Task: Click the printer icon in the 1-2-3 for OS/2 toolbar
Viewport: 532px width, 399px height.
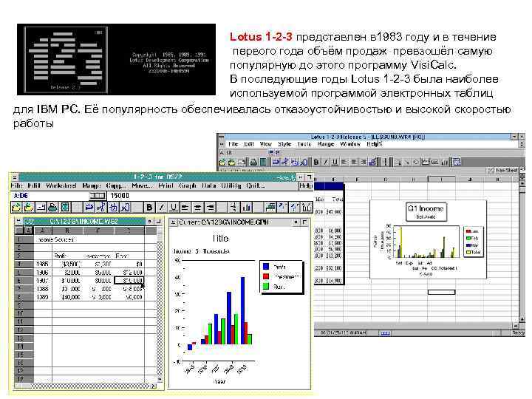Action: (x=52, y=207)
